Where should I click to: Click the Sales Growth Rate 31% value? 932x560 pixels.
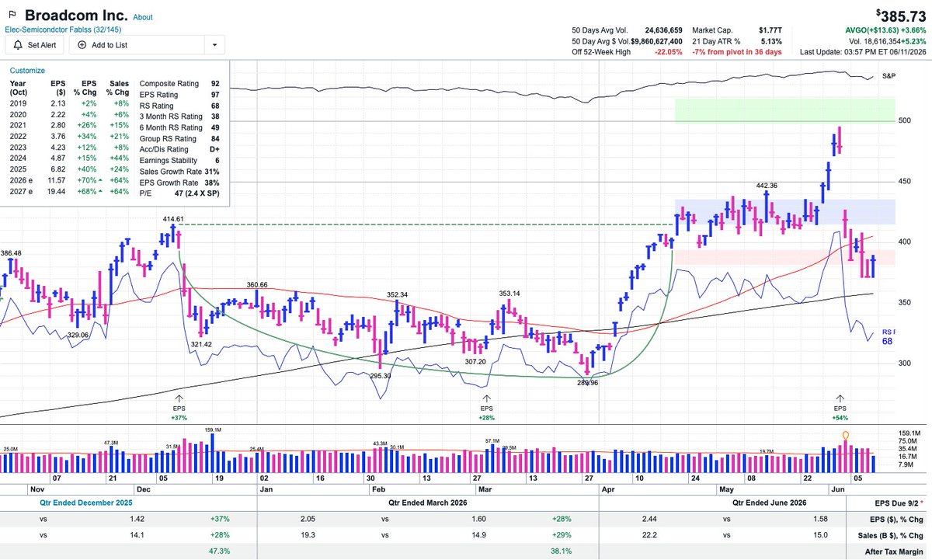pos(213,171)
